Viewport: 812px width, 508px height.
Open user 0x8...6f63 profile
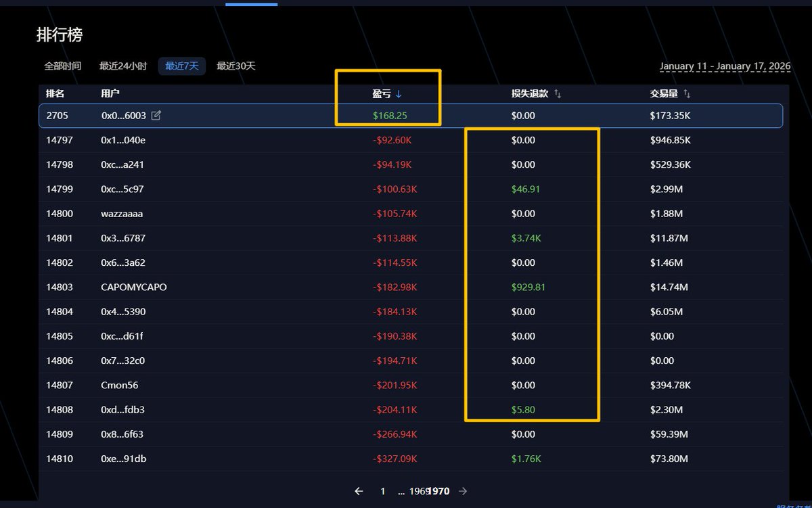(x=122, y=434)
